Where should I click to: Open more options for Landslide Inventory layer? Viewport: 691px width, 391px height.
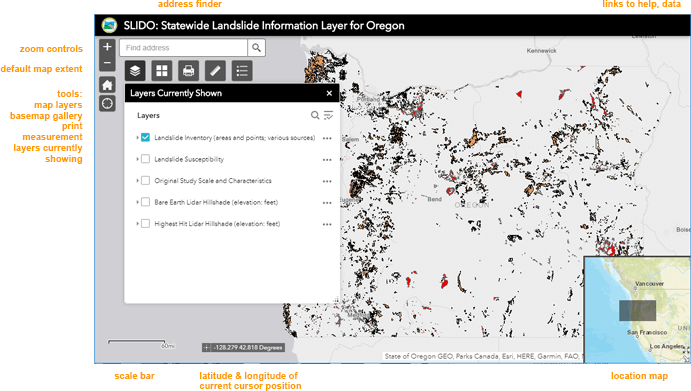click(327, 138)
